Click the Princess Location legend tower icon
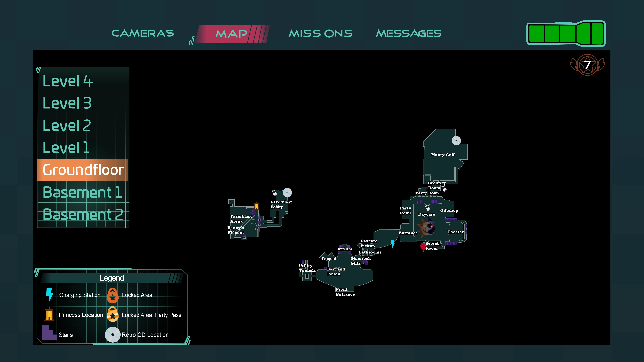The width and height of the screenshot is (644, 362). point(49,314)
